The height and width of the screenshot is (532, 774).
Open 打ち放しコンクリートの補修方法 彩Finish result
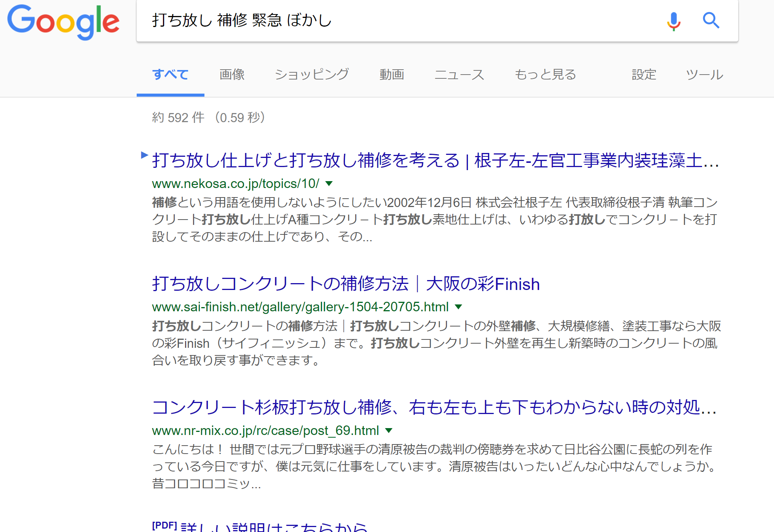coord(346,284)
